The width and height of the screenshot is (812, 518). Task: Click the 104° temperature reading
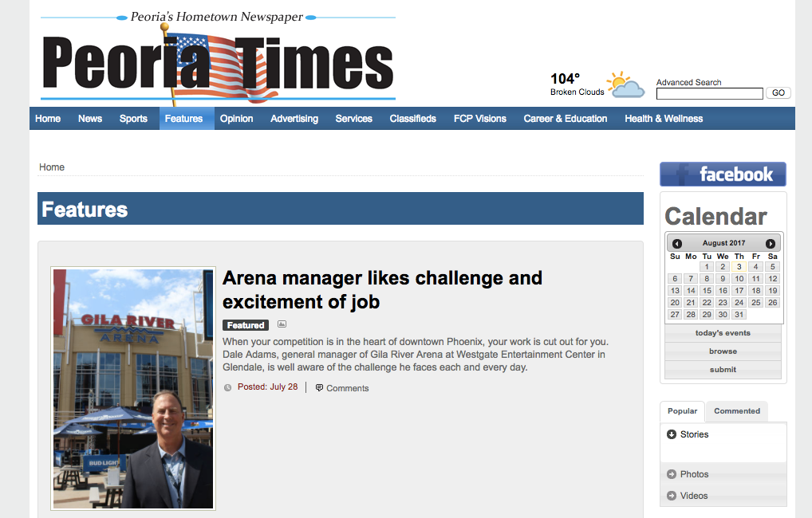[565, 79]
